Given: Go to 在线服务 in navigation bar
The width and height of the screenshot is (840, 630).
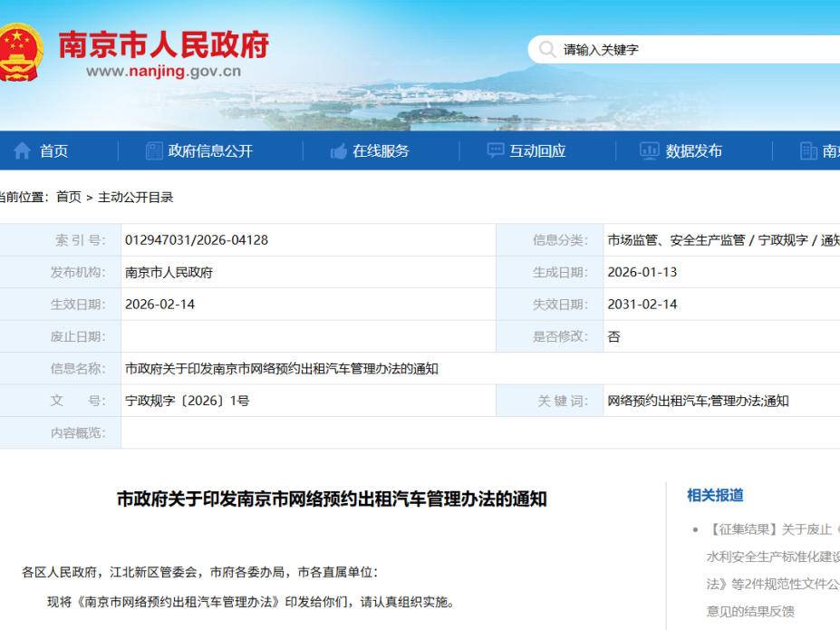Looking at the screenshot, I should tap(381, 151).
